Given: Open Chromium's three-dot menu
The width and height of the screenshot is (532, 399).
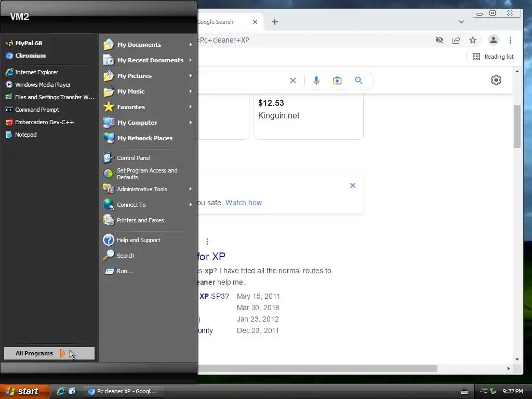Looking at the screenshot, I should point(510,40).
